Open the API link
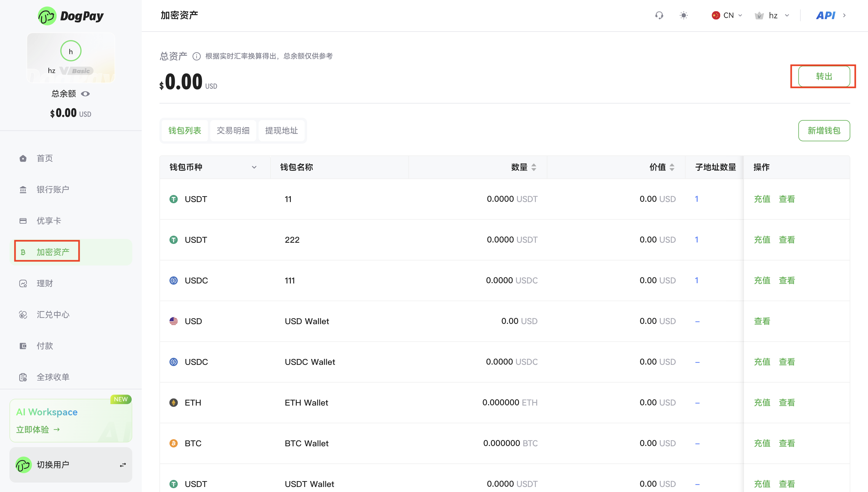This screenshot has height=492, width=868. coord(825,16)
